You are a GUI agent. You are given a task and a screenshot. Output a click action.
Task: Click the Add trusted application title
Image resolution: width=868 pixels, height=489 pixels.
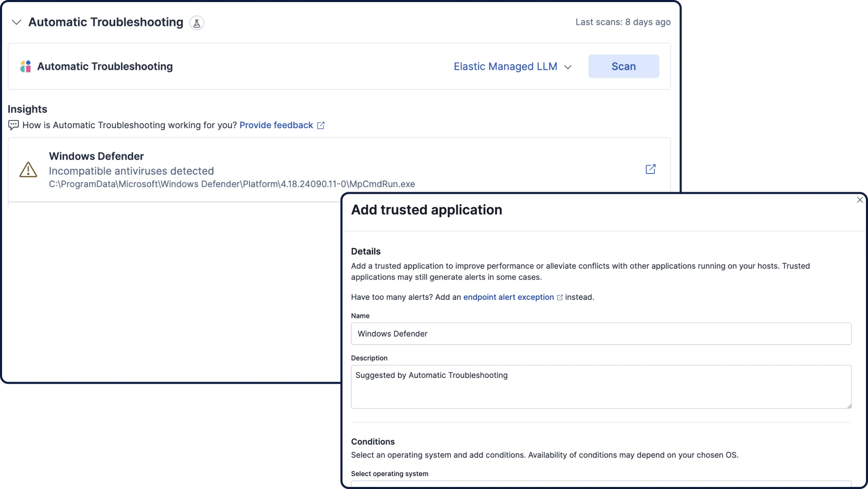(427, 210)
